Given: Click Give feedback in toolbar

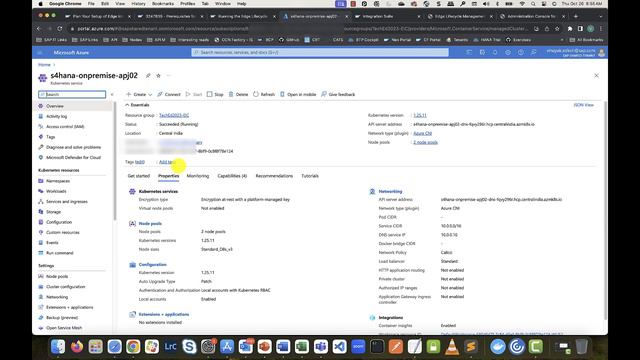Looking at the screenshot, I should (x=338, y=94).
